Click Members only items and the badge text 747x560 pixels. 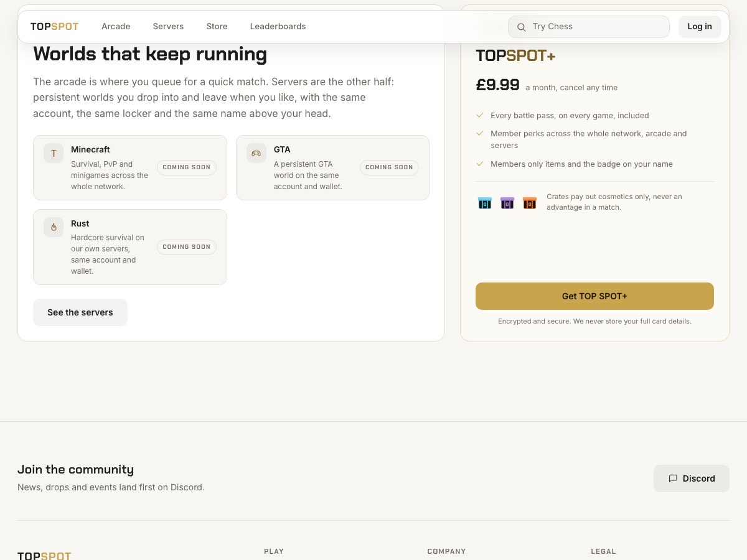coord(581,164)
